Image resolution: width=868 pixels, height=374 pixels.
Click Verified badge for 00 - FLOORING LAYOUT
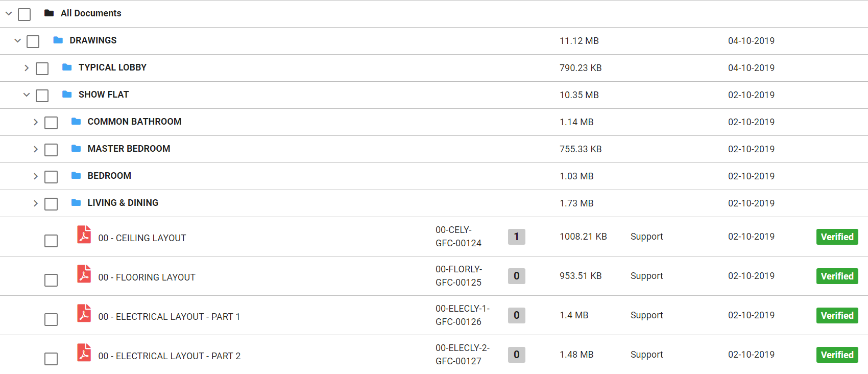click(837, 276)
